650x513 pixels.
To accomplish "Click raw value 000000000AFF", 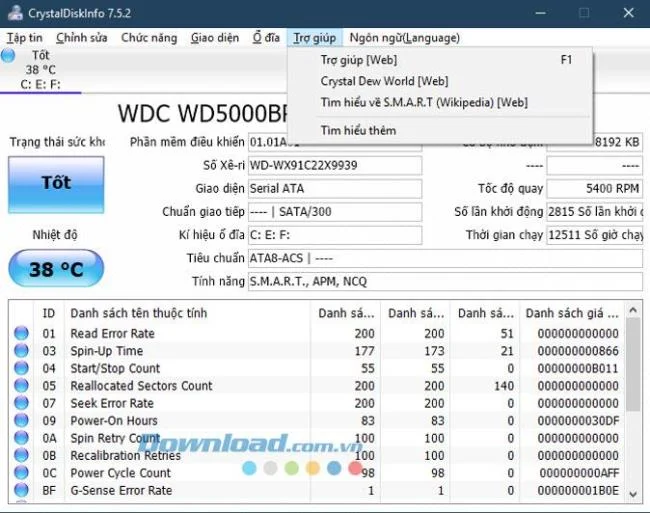I will [579, 472].
